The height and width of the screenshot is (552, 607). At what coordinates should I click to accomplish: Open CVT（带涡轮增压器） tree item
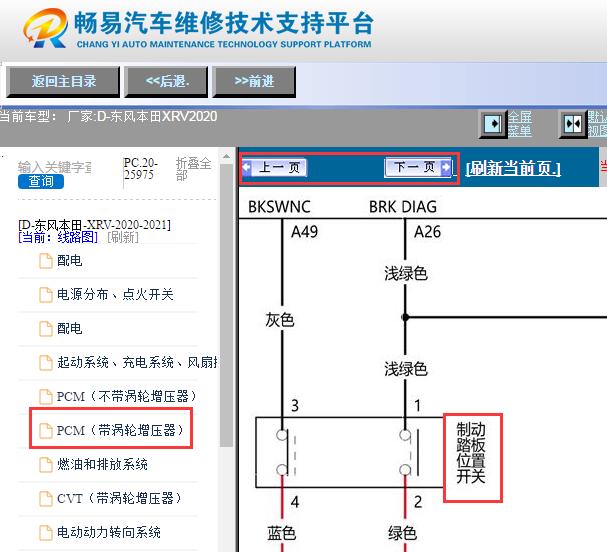[x=119, y=498]
